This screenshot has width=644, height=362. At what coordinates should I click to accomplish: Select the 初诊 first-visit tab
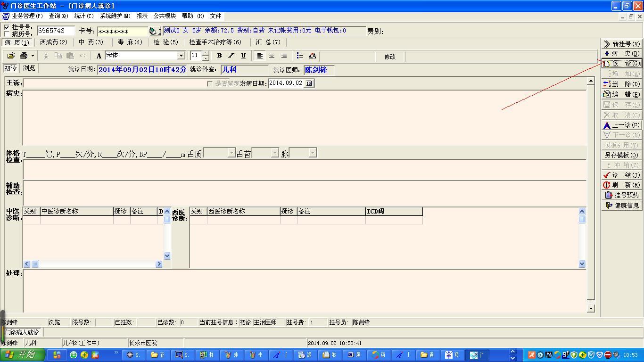coord(10,68)
